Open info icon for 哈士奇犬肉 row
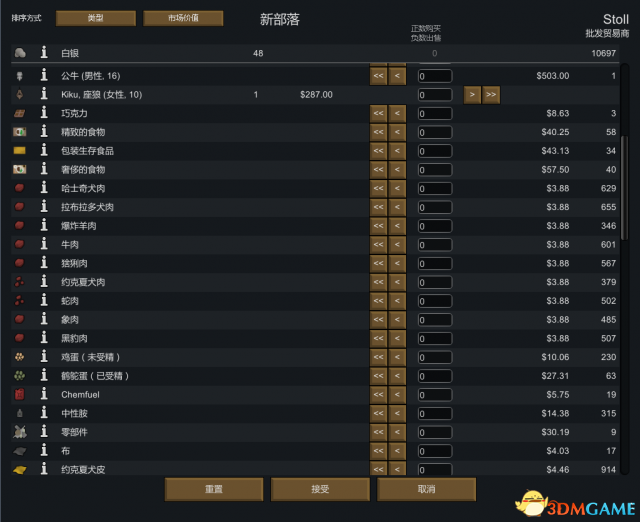Screen dimensions: 640x522 pos(44,188)
